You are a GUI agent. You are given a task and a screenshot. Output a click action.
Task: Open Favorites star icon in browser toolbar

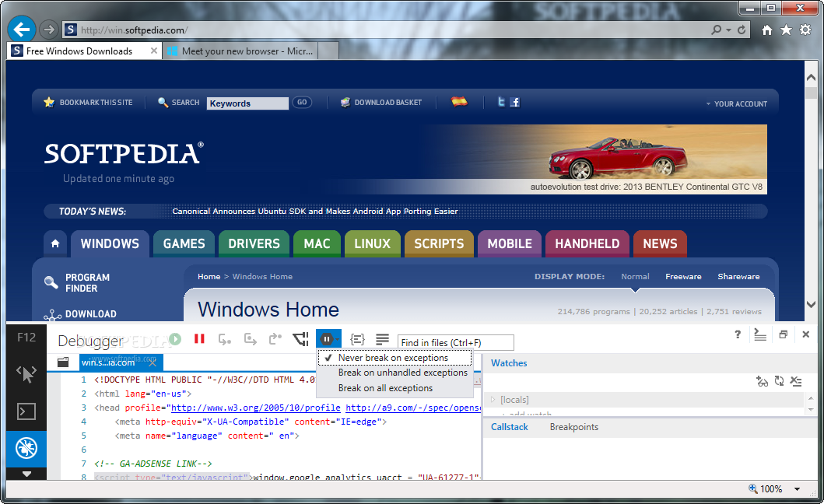[786, 30]
